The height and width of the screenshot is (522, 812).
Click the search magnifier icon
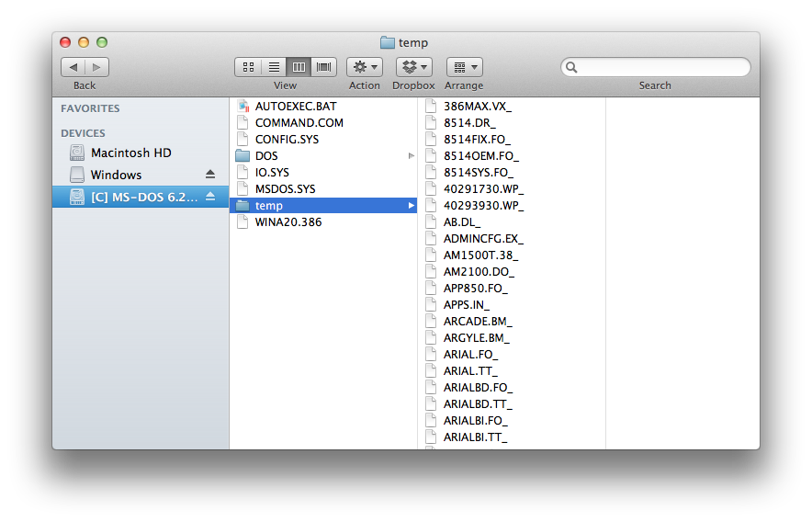pos(571,67)
